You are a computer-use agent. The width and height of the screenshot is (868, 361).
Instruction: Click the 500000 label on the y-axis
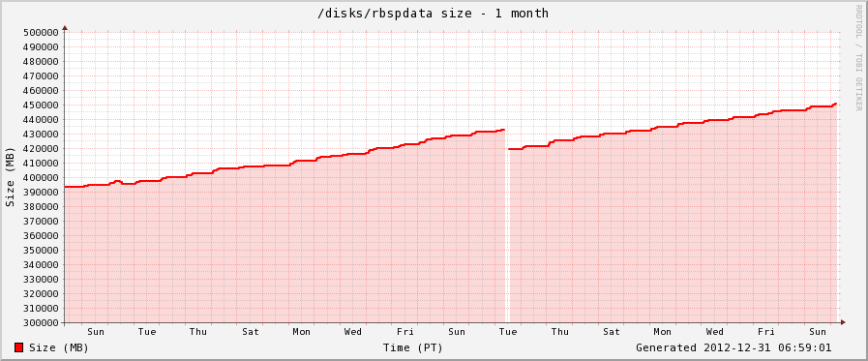(x=41, y=32)
